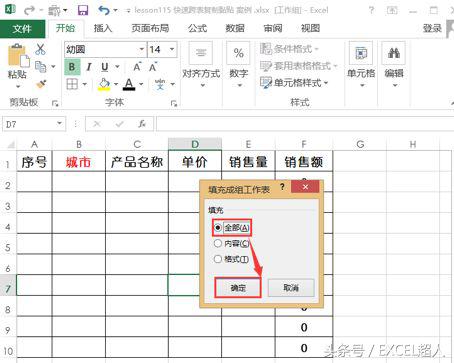
Task: Click the 条件格式 conditional formatting icon
Action: pos(266,49)
